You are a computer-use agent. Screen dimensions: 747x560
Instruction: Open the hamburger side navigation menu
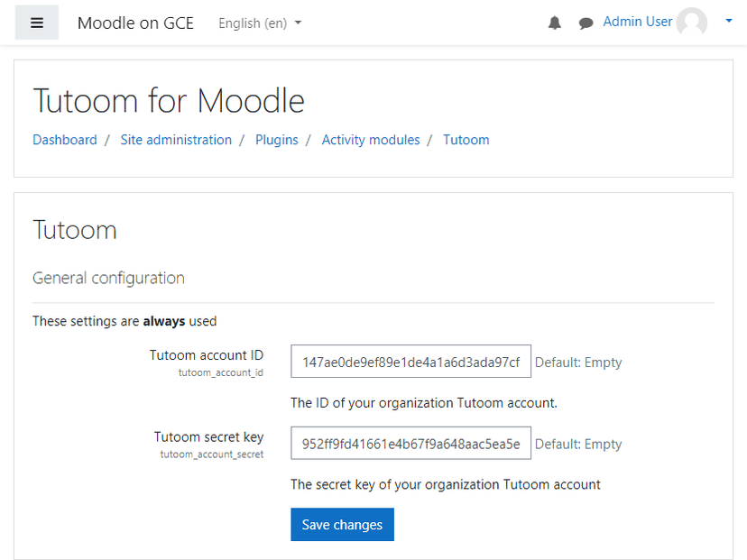pyautogui.click(x=37, y=23)
